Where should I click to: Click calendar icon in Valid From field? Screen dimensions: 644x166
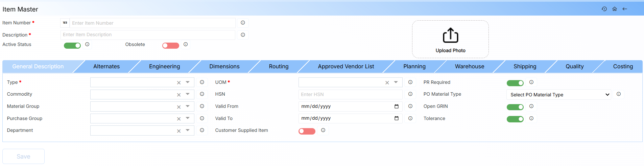pos(397,106)
